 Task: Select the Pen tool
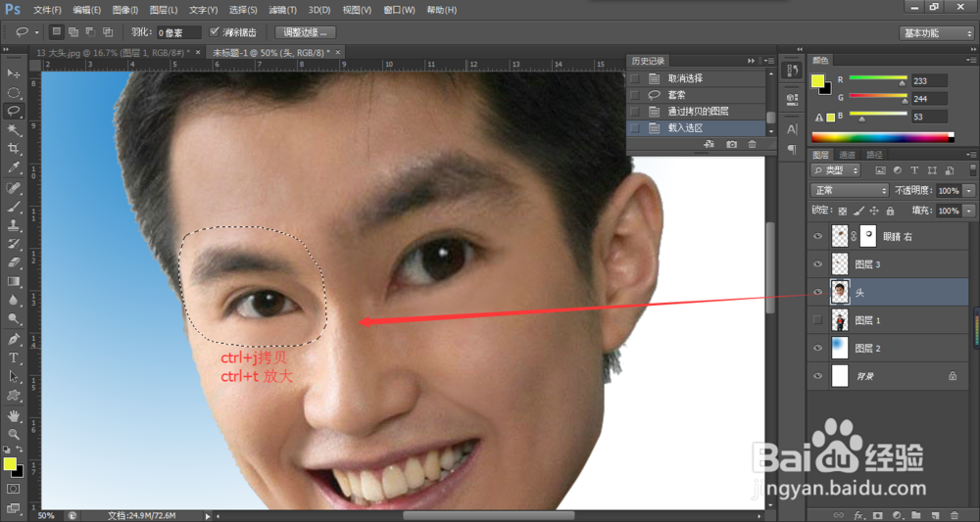13,339
